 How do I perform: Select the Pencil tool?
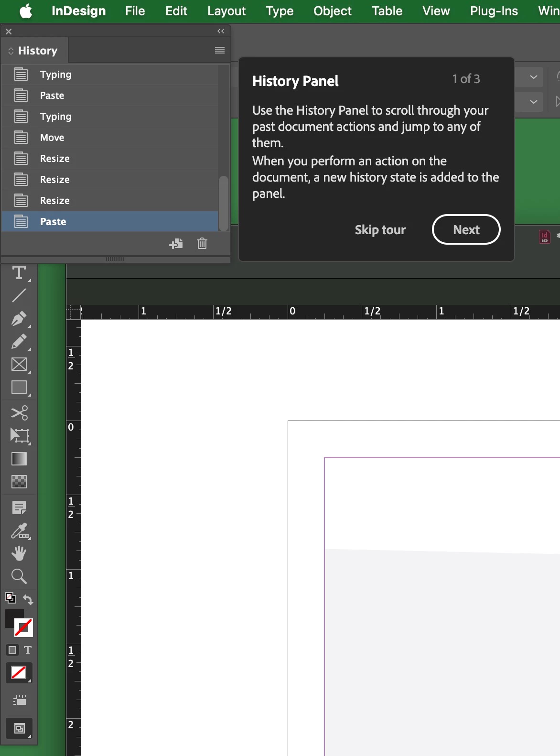19,342
